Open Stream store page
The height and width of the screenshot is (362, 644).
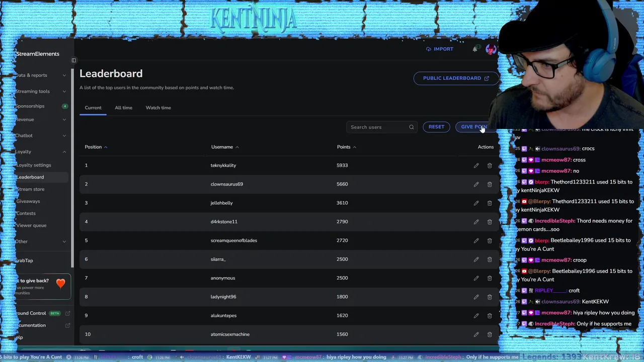point(31,189)
